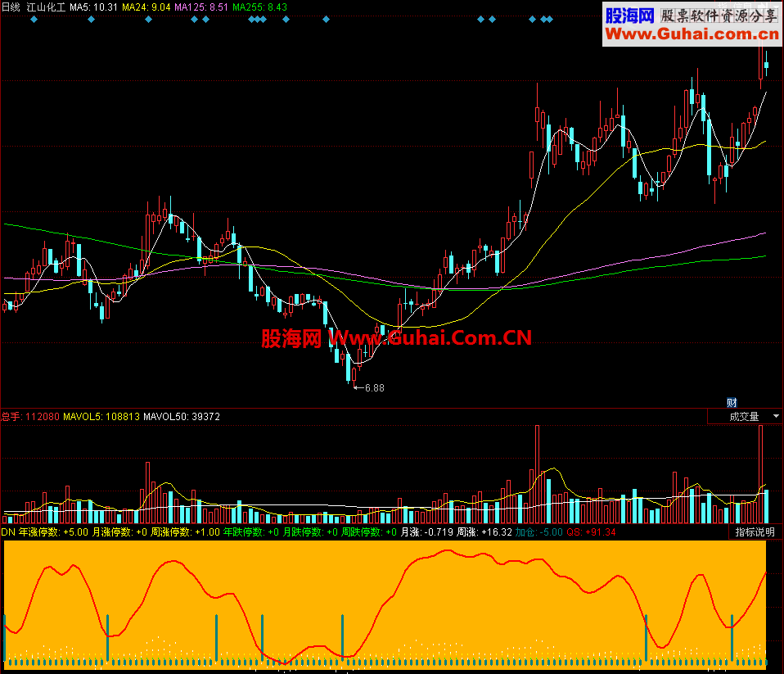Click the MA125 purple average label

coord(201,7)
